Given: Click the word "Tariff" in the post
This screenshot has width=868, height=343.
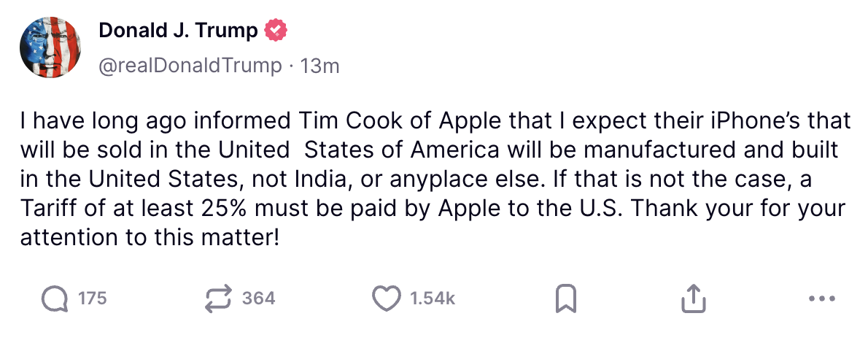Looking at the screenshot, I should (50, 208).
